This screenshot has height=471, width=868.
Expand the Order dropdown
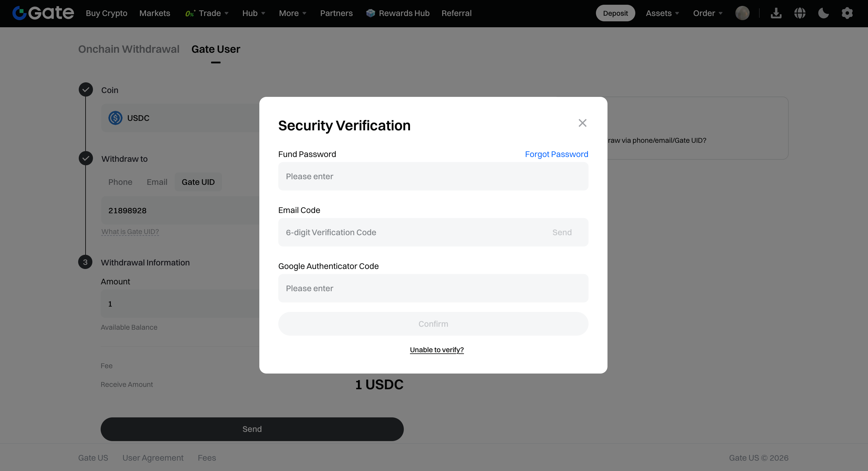tap(708, 13)
